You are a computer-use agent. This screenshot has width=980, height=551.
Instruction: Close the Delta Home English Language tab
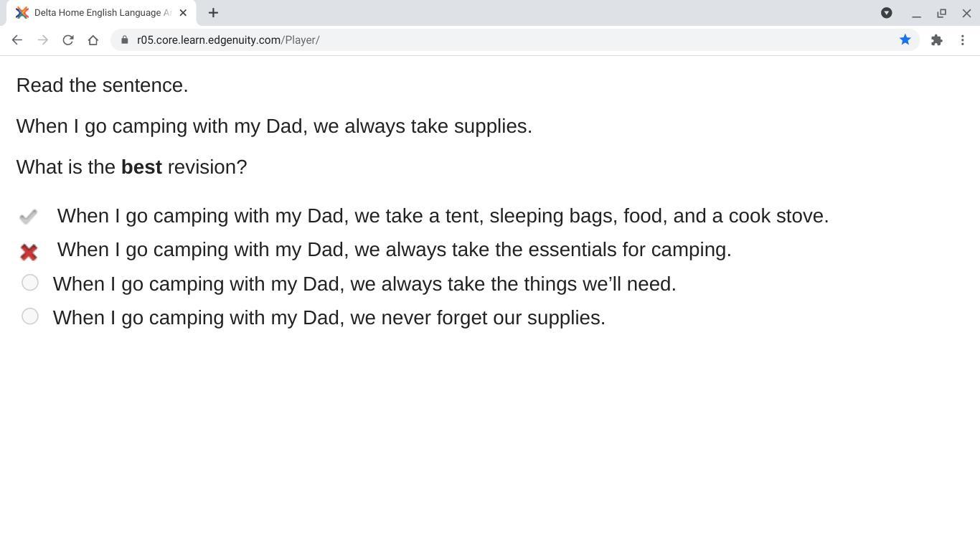183,13
